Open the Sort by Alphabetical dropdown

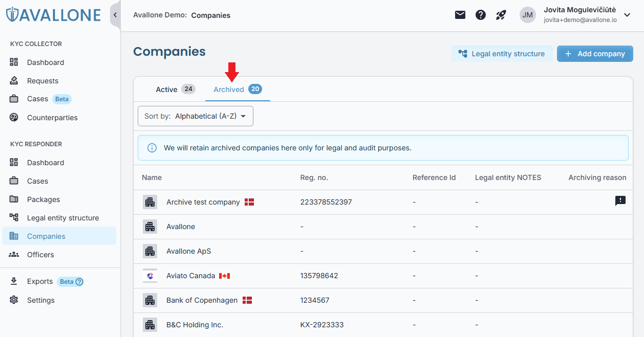(196, 116)
